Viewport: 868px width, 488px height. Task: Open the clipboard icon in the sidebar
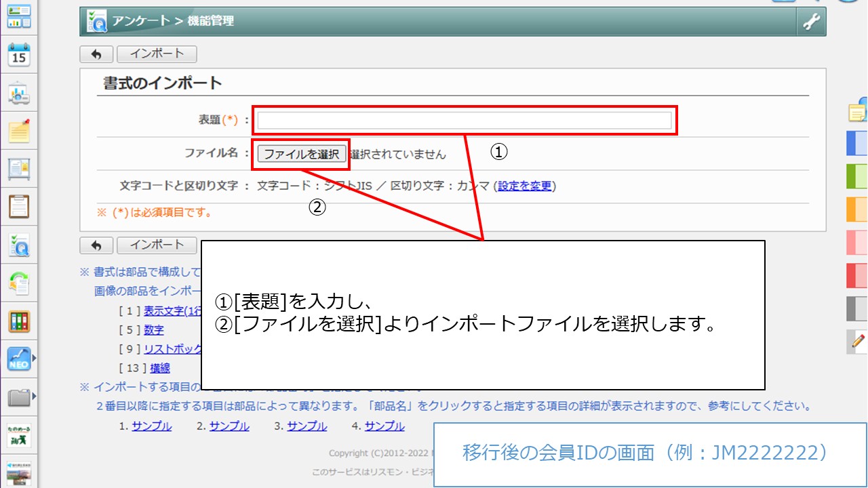18,205
